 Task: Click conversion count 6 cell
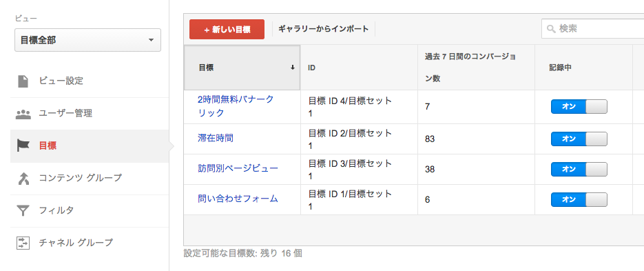[476, 199]
